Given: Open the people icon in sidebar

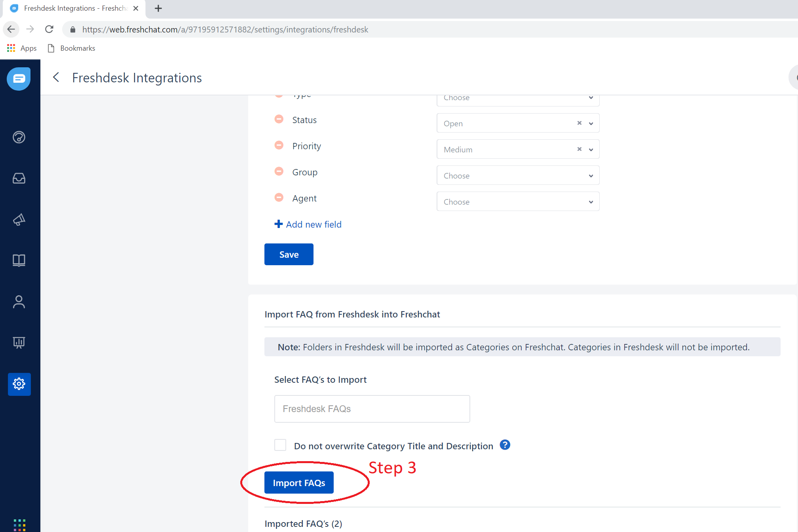Looking at the screenshot, I should click(19, 302).
